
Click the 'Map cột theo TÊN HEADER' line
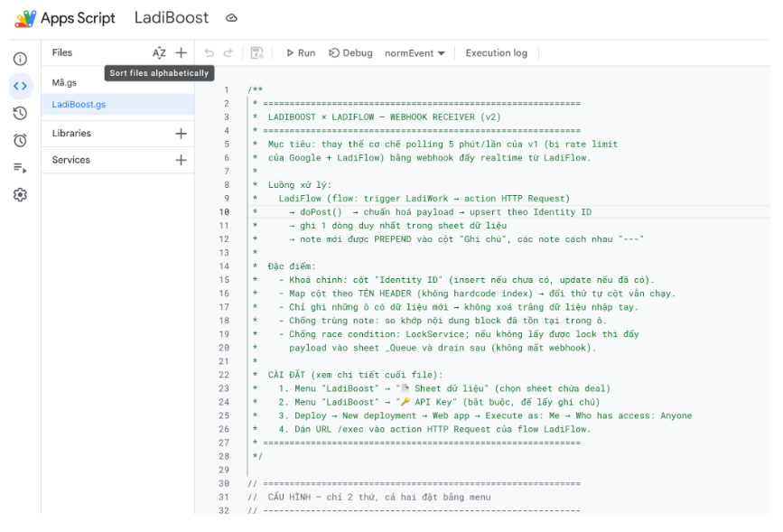coord(477,294)
